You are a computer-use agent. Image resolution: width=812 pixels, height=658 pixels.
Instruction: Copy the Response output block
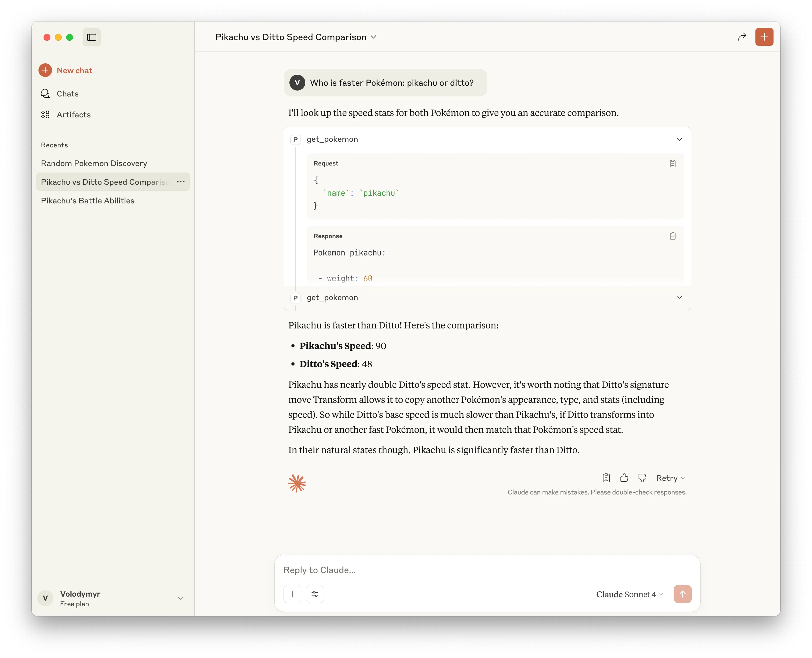[x=673, y=236]
